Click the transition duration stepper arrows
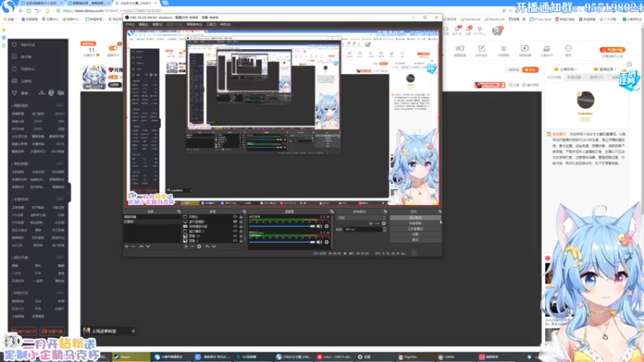 [x=385, y=229]
